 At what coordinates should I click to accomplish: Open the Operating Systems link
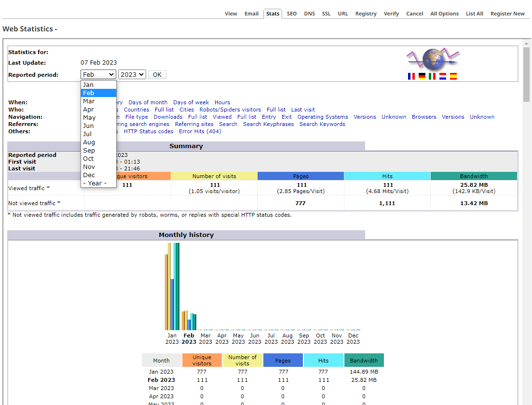click(323, 117)
